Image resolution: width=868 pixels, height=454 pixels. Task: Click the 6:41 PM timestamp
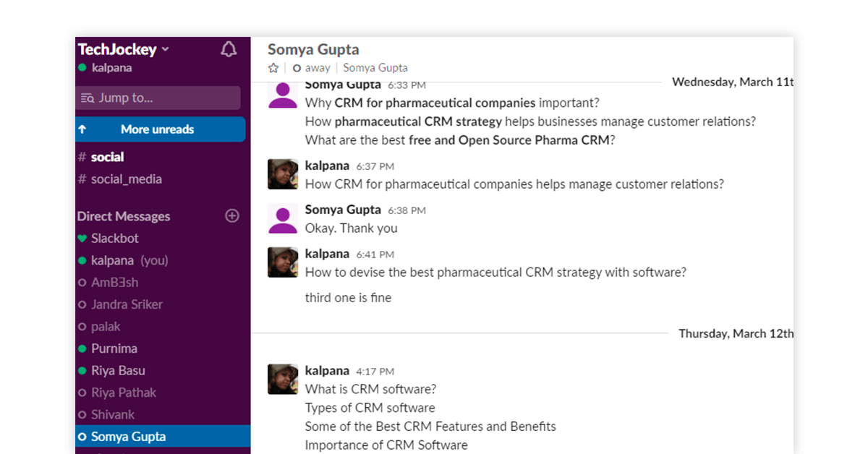[x=375, y=254]
